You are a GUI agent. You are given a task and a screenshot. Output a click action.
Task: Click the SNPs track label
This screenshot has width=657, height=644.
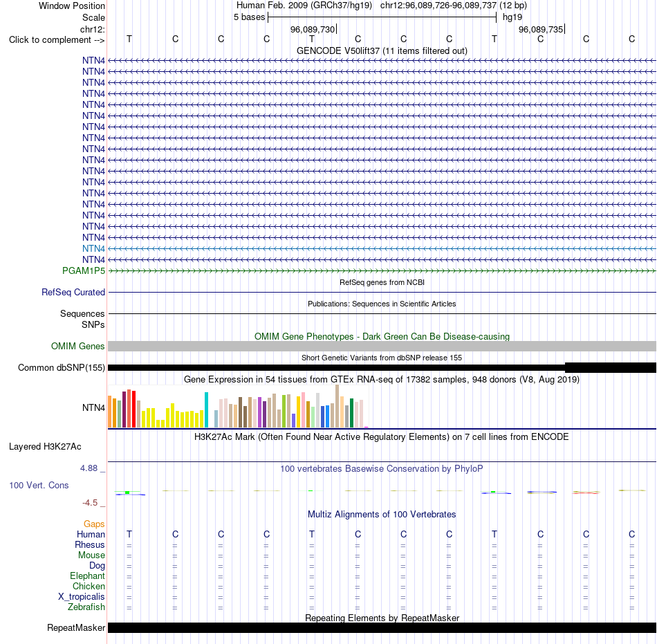pyautogui.click(x=93, y=324)
